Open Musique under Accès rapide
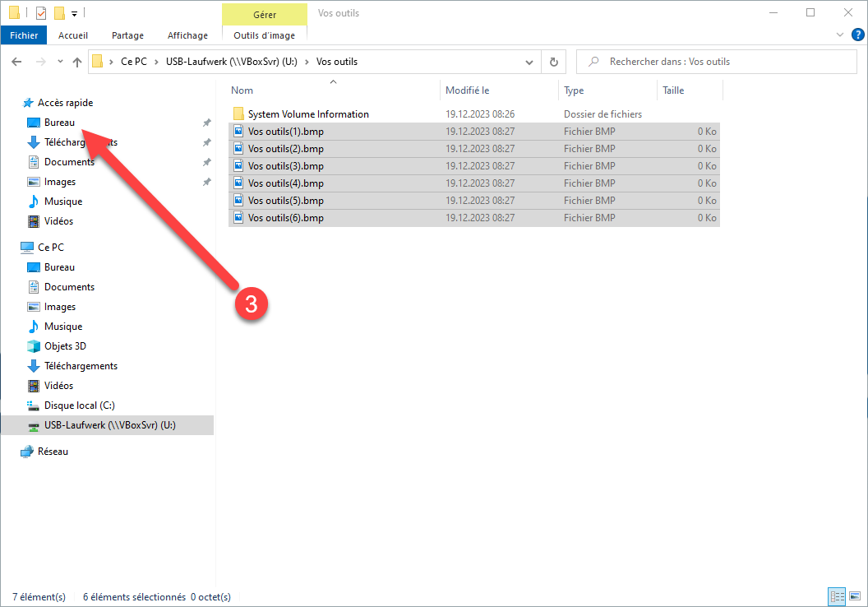The image size is (868, 607). tap(63, 202)
